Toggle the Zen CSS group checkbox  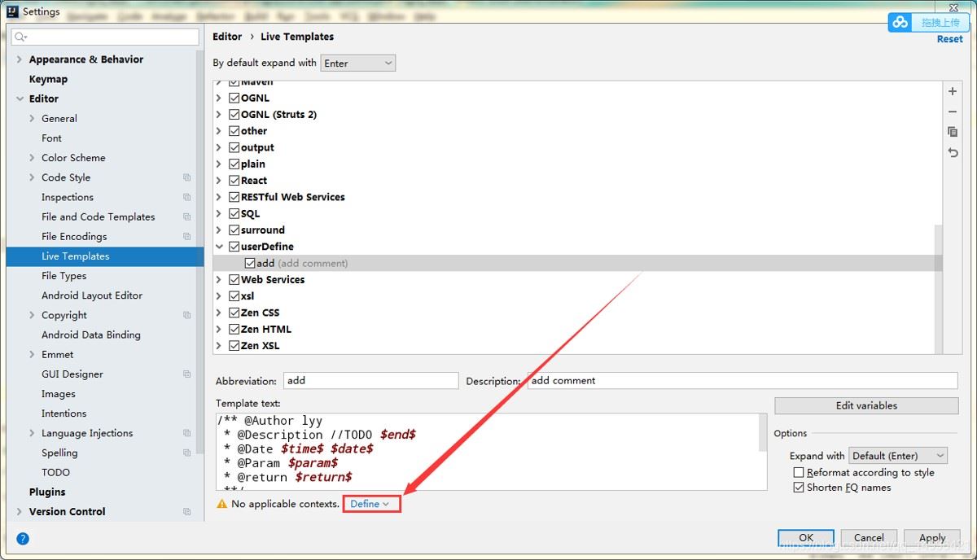(234, 313)
